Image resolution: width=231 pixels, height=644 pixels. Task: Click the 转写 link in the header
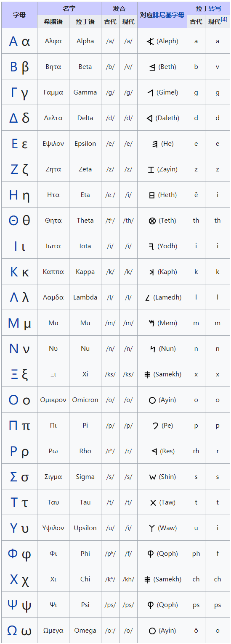tap(215, 8)
